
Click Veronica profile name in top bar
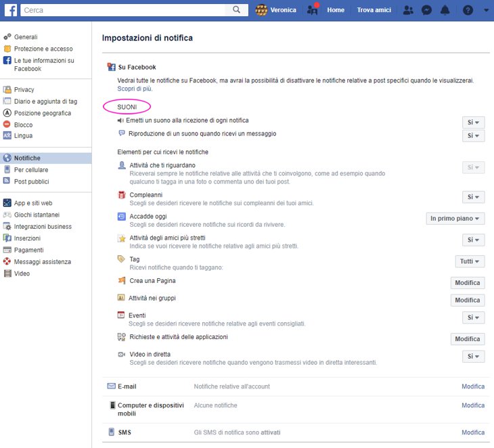[x=284, y=10]
